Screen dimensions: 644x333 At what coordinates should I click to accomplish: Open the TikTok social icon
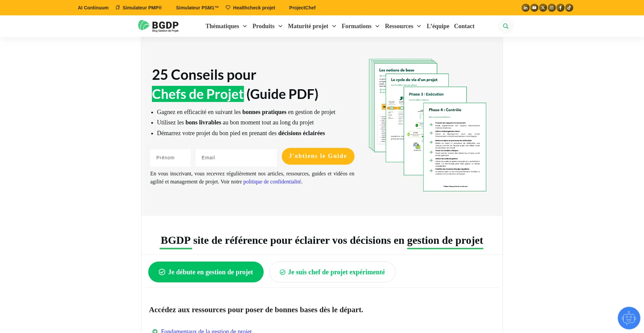click(x=569, y=7)
